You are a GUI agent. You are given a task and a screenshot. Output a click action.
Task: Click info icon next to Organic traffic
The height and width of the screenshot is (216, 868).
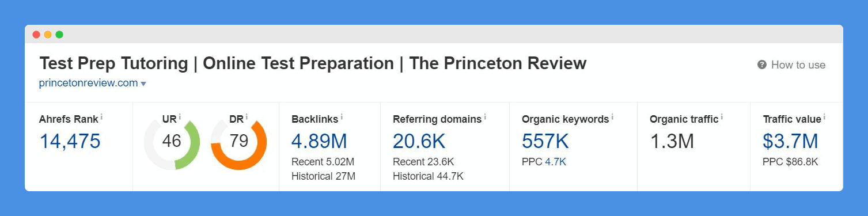722,117
